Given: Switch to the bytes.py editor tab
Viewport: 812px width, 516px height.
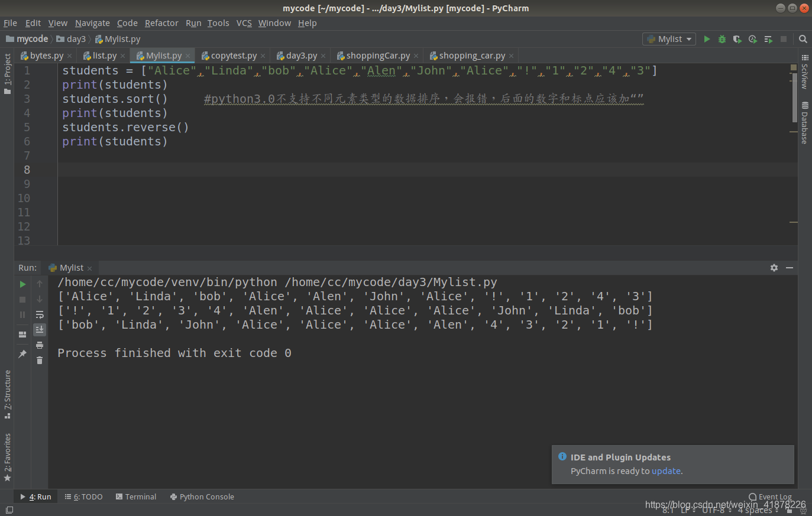Looking at the screenshot, I should 46,56.
